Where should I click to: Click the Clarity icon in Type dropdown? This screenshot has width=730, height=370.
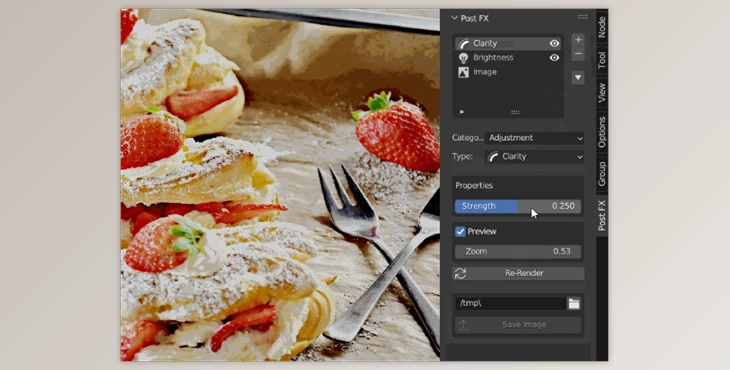coord(493,157)
